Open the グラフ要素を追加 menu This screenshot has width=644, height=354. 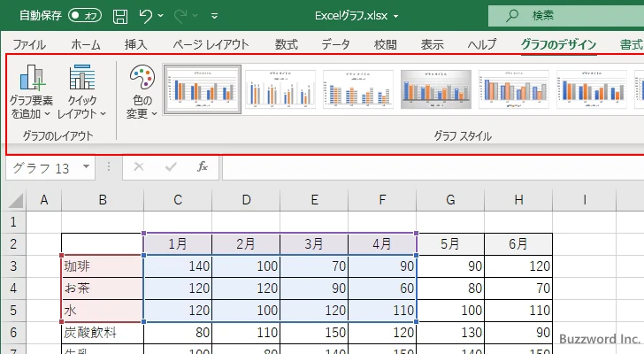tap(31, 91)
